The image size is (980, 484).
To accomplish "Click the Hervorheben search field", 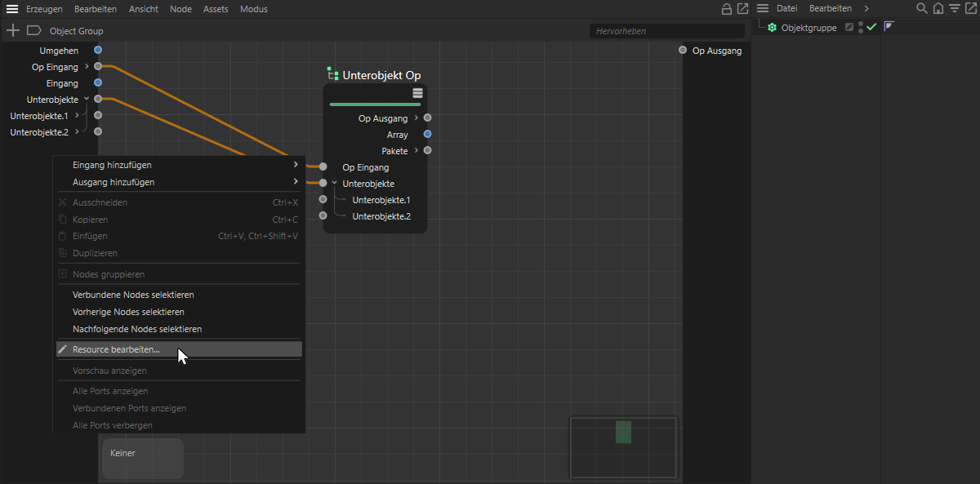I will (666, 31).
